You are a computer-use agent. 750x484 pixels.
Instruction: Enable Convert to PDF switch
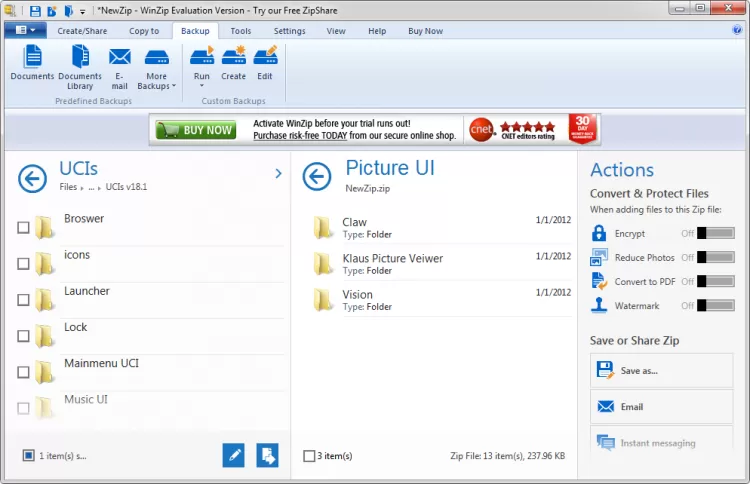tap(716, 281)
